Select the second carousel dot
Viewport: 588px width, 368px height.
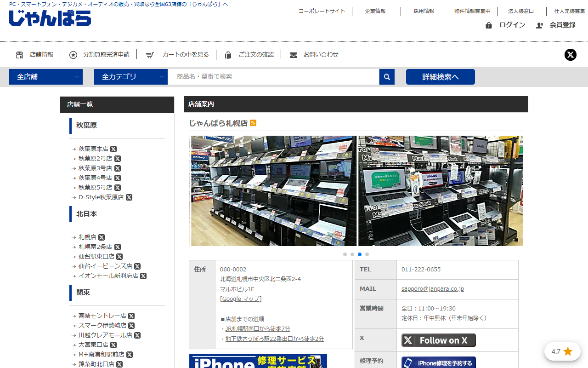click(352, 254)
